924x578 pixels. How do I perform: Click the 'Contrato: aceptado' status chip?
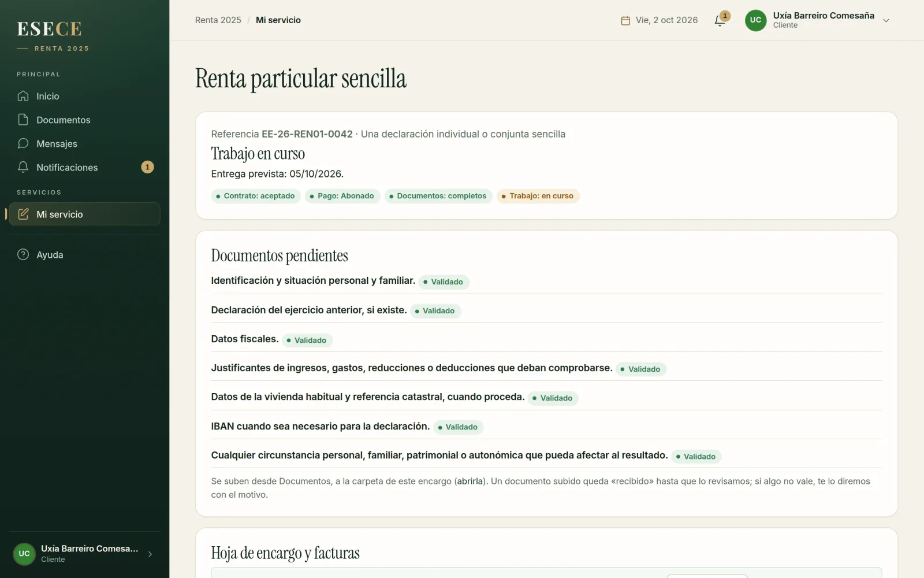pos(256,196)
